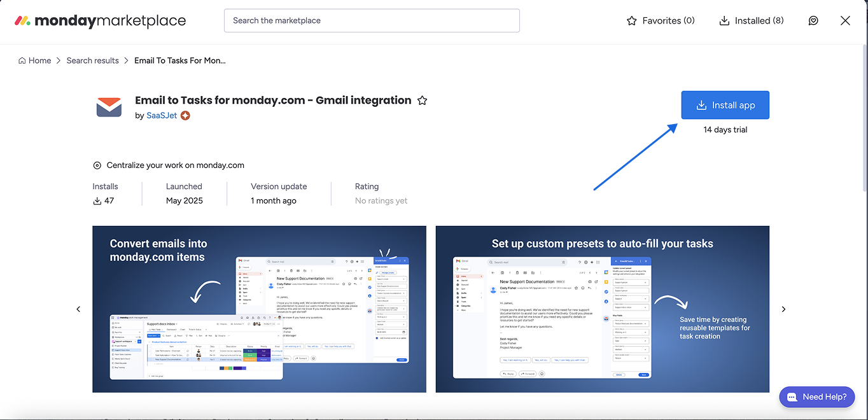Click the home icon in breadcrumb
This screenshot has height=420, width=868.
click(x=22, y=60)
